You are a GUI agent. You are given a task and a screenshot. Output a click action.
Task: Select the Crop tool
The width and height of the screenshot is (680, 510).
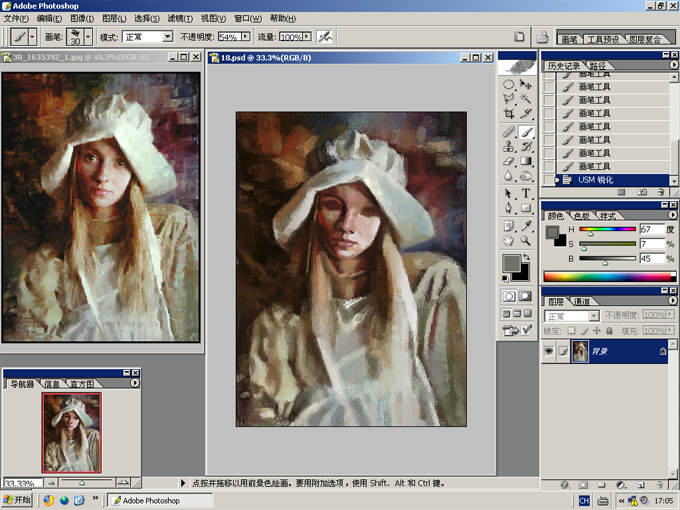tap(509, 114)
